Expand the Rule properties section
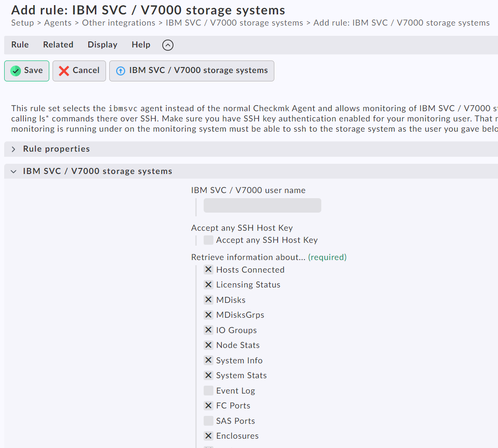Viewport: 498px width, 448px height. pyautogui.click(x=13, y=149)
